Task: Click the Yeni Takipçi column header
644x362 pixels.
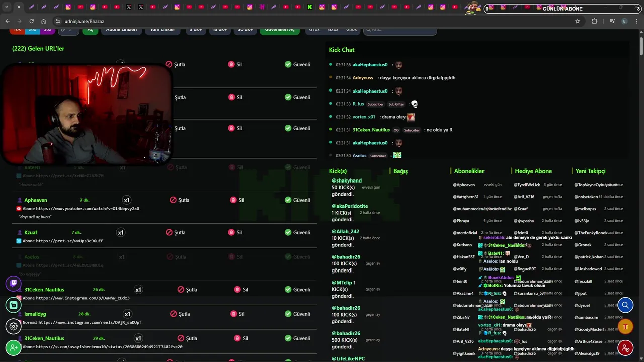Action: [591, 171]
